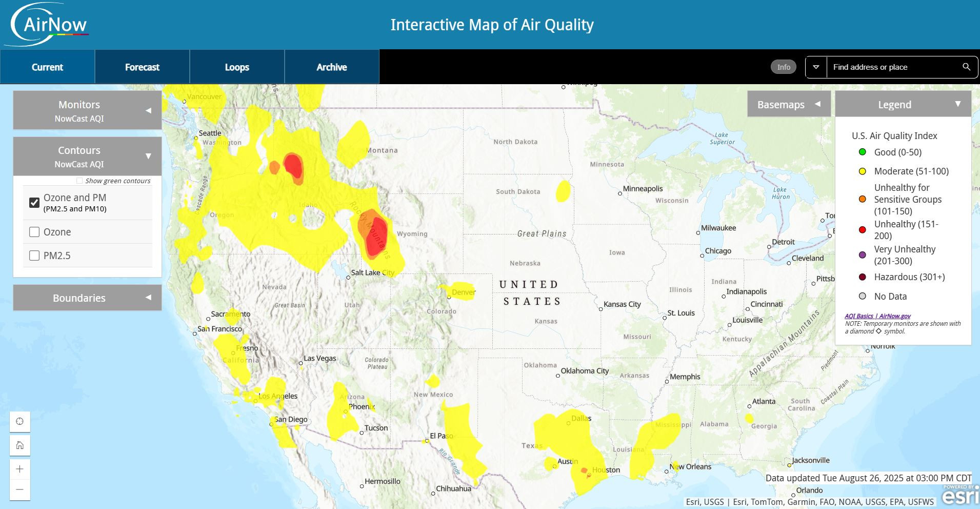This screenshot has height=509, width=980.
Task: Zoom out with the minus icon
Action: click(20, 490)
